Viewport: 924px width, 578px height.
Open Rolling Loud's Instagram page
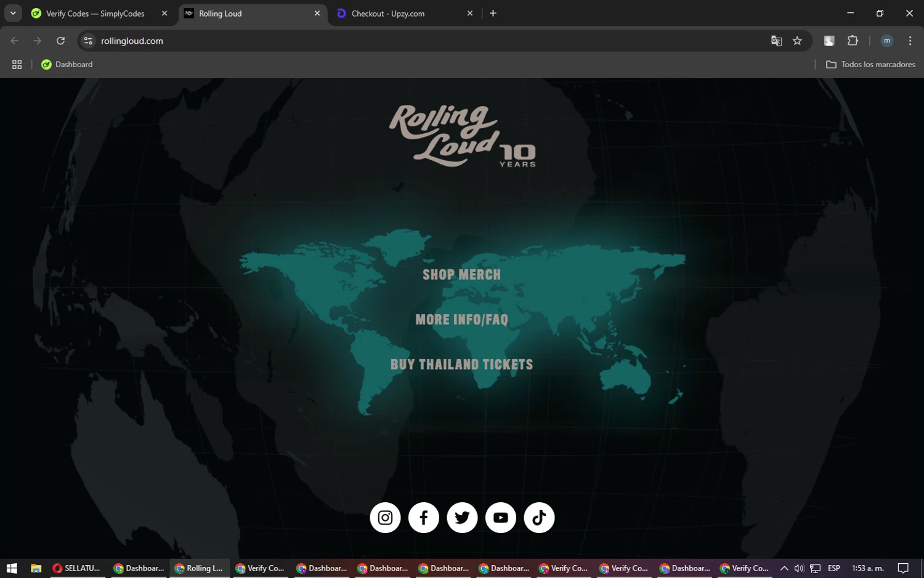(x=385, y=518)
